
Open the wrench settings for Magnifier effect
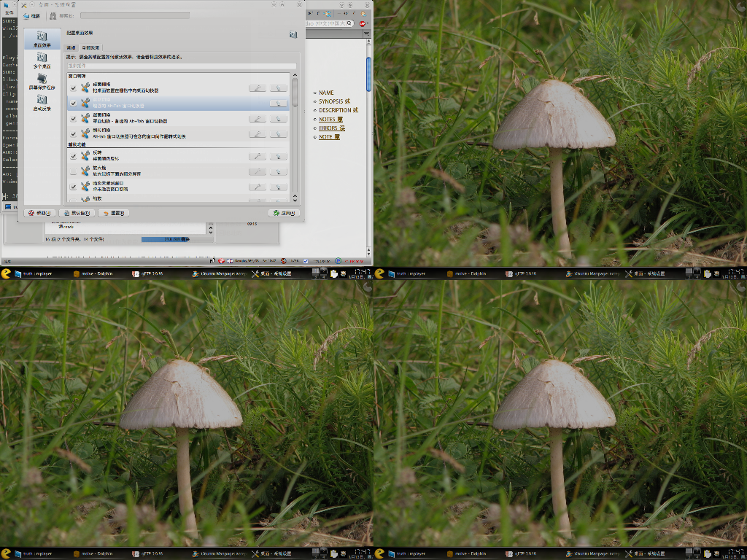tap(258, 171)
